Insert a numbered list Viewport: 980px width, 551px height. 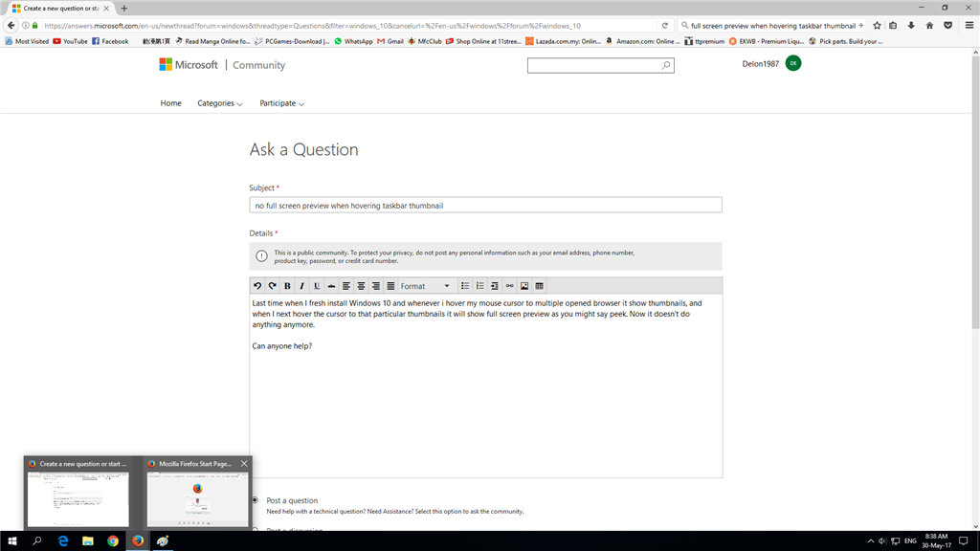(480, 286)
